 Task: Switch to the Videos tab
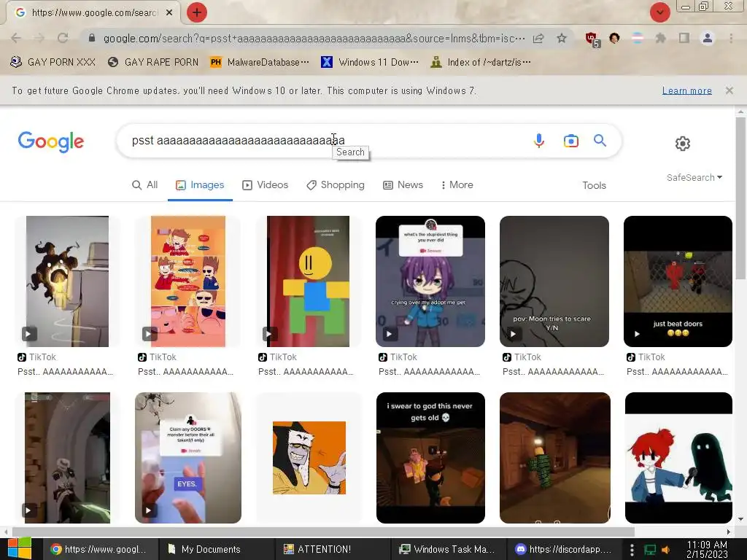(x=266, y=184)
